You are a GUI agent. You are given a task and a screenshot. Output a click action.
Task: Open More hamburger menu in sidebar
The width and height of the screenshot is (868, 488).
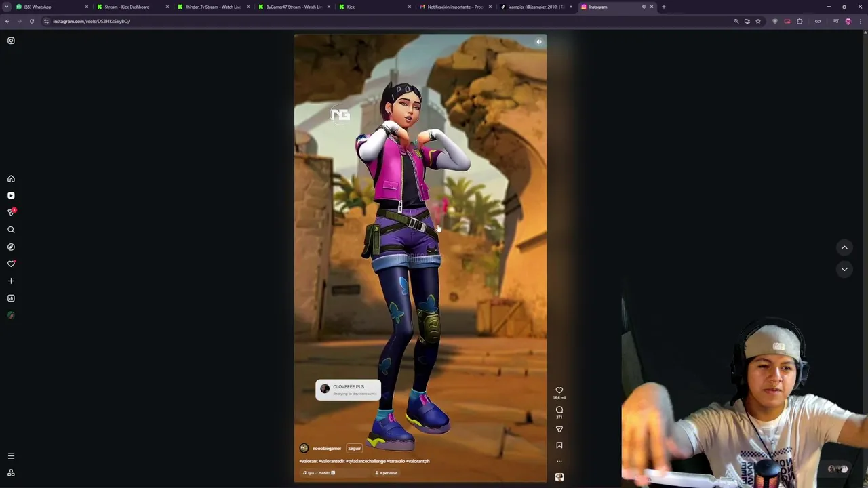pyautogui.click(x=11, y=456)
